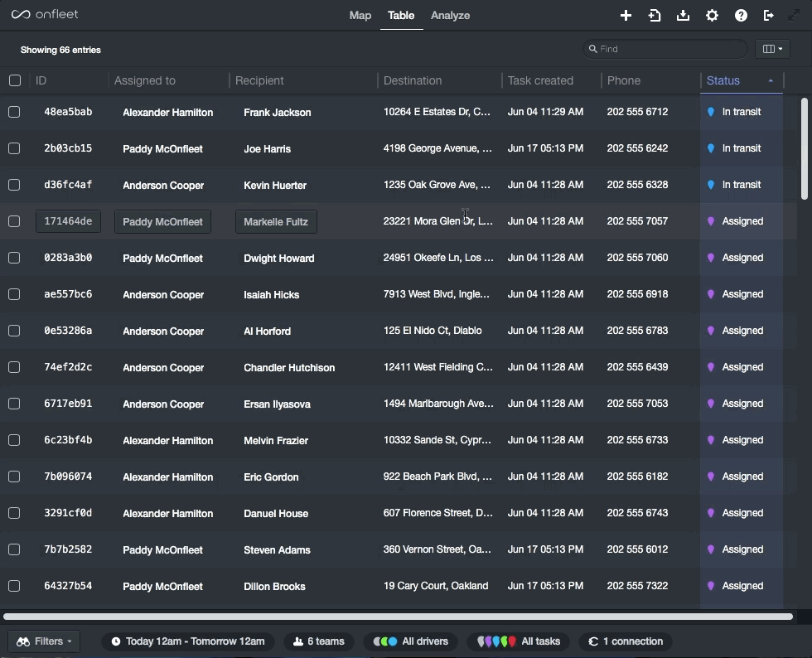Open the import tasks icon

coord(655,16)
